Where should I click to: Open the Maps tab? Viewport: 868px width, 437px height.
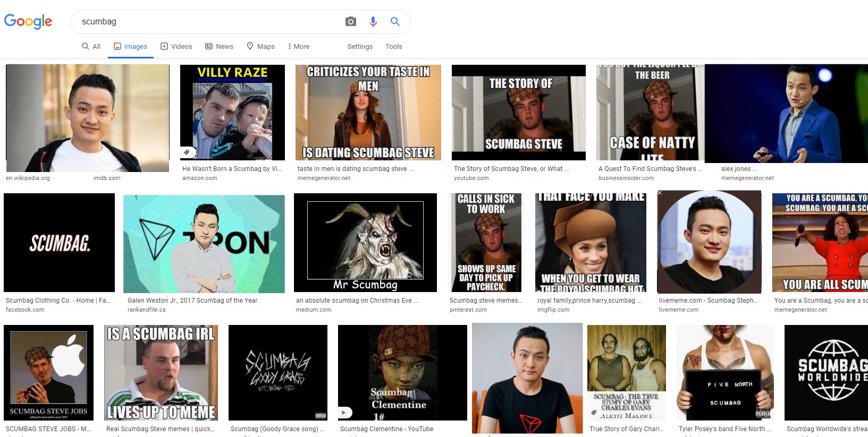click(x=260, y=46)
